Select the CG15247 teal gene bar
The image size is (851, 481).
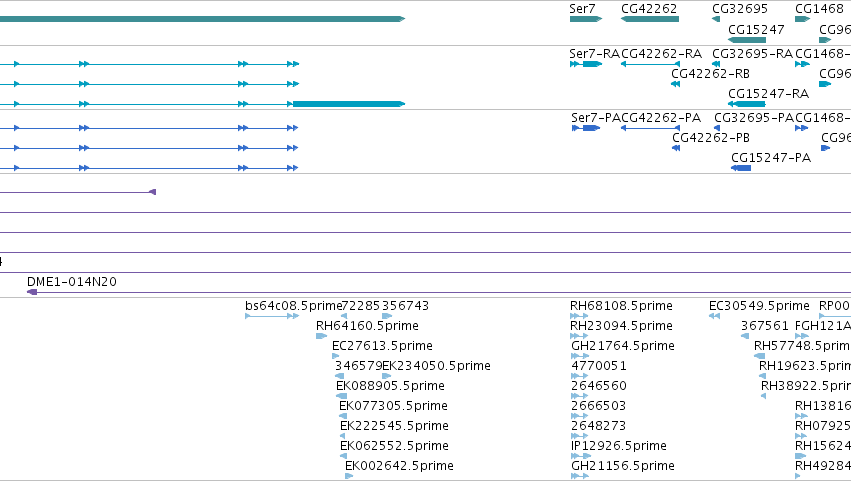(x=747, y=40)
